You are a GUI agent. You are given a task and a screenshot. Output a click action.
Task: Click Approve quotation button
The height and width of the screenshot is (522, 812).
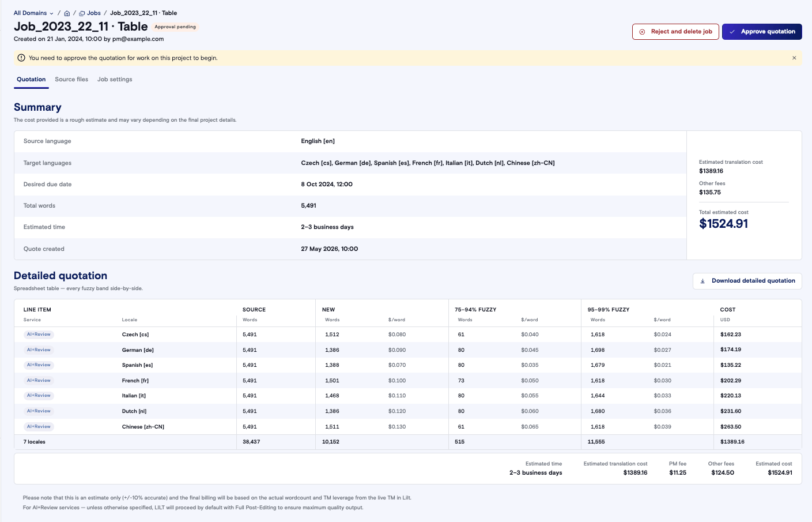click(x=762, y=32)
